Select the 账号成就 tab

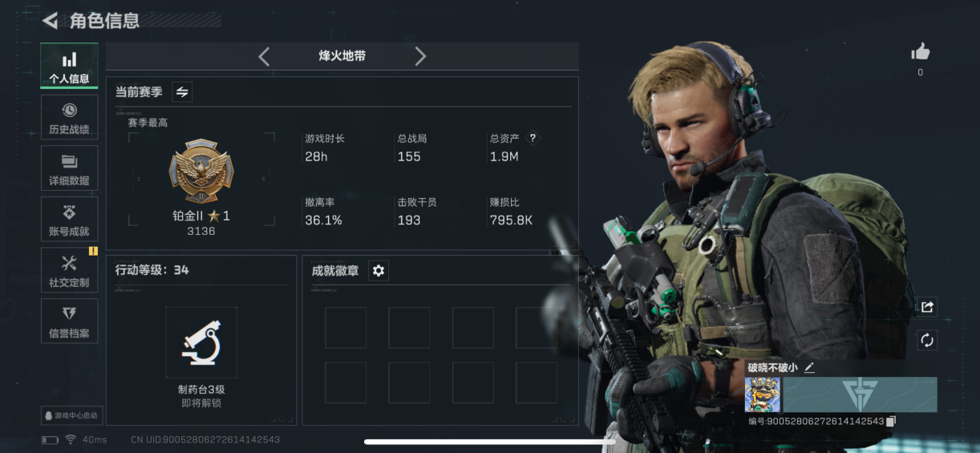tap(69, 220)
